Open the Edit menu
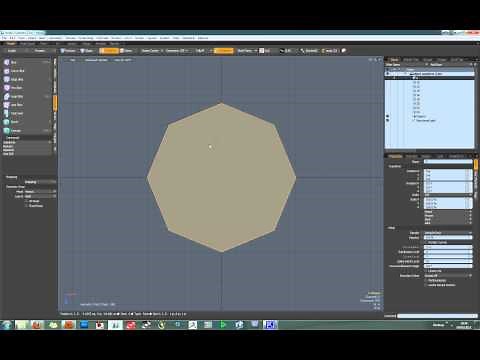Image resolution: width=480 pixels, height=360 pixels. tap(12, 38)
